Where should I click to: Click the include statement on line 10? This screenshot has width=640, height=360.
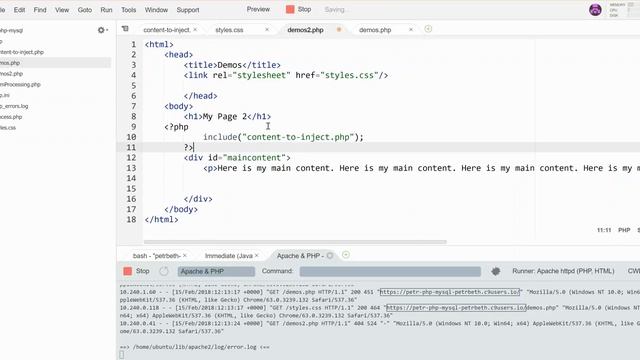click(x=283, y=137)
